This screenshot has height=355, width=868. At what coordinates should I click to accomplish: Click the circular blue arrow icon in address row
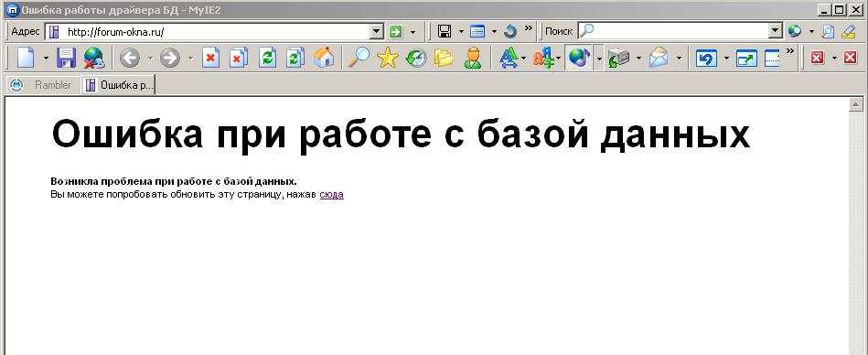[510, 32]
